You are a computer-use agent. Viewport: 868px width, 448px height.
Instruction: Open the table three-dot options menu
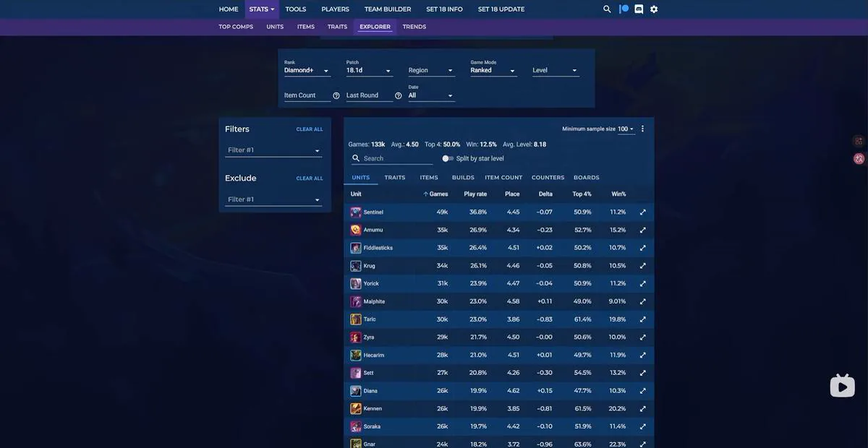pyautogui.click(x=642, y=129)
